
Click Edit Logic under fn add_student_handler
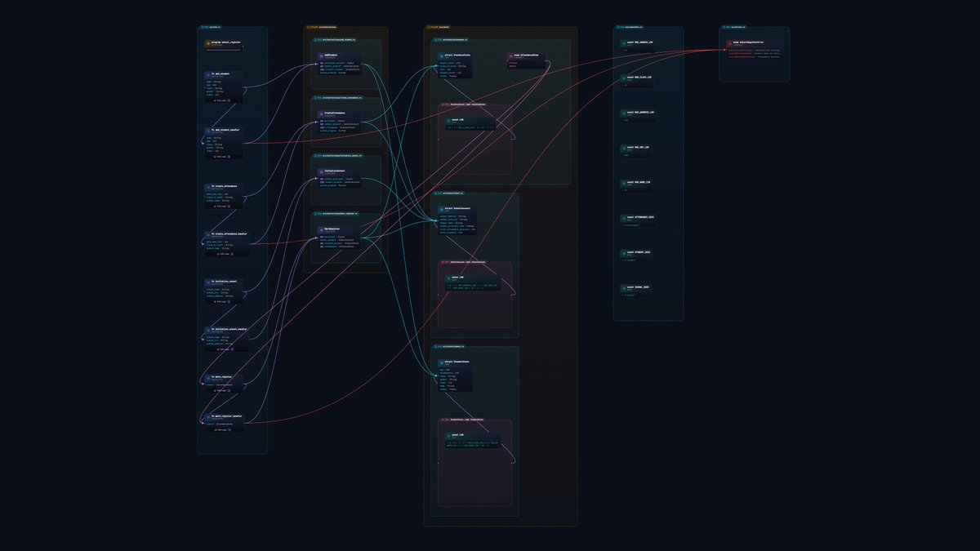tap(221, 157)
